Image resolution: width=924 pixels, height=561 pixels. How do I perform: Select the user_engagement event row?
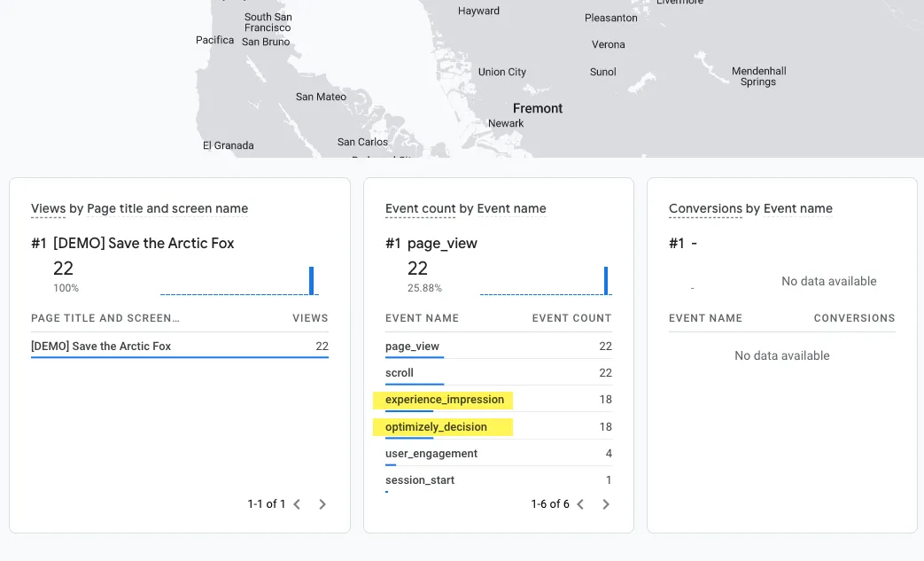point(499,453)
